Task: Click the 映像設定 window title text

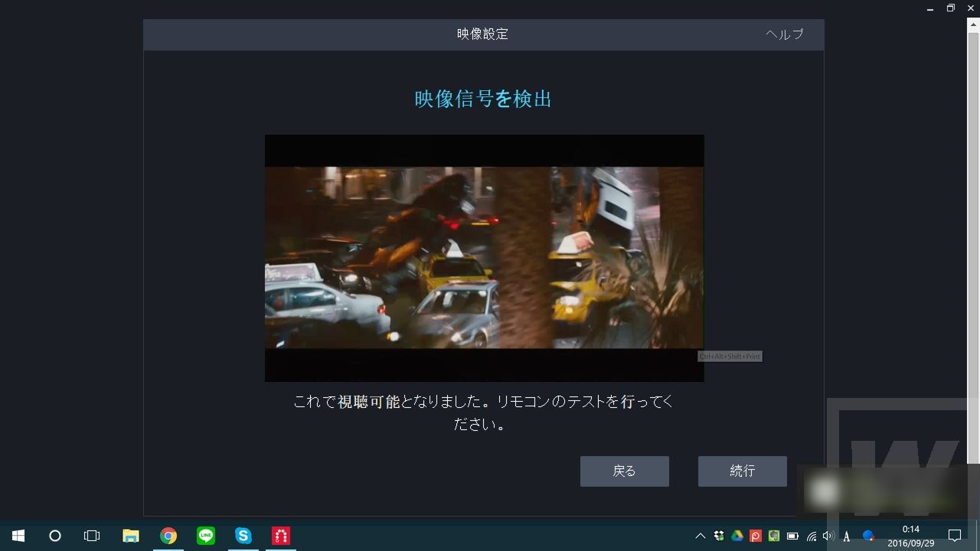Action: point(482,34)
